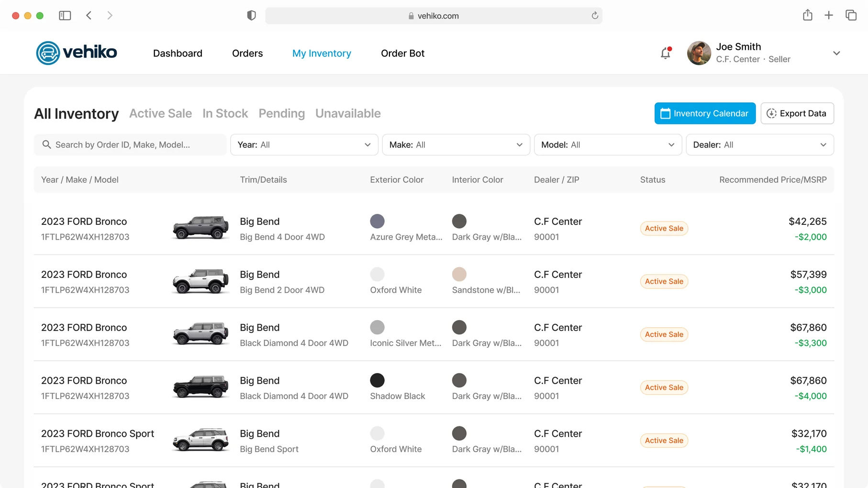Switch to the All Inventory tab
The width and height of the screenshot is (868, 488).
click(77, 113)
